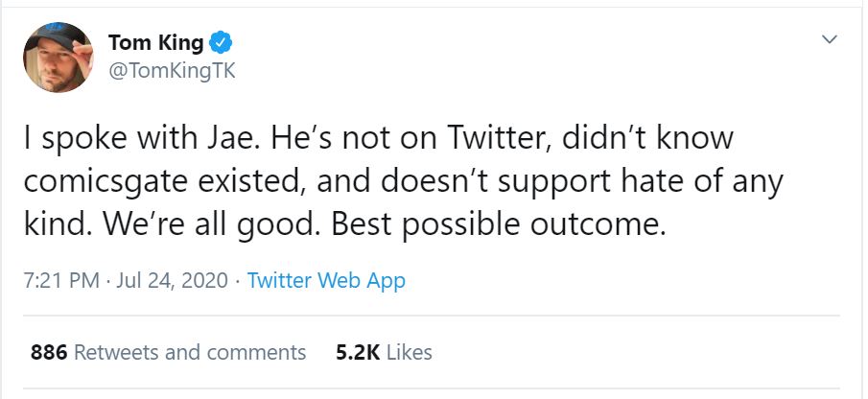Open the Tom King display name link
The width and height of the screenshot is (868, 399).
[x=155, y=43]
